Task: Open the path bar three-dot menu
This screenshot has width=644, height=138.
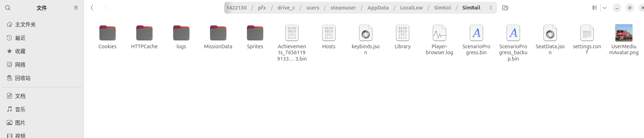Action: pyautogui.click(x=491, y=8)
